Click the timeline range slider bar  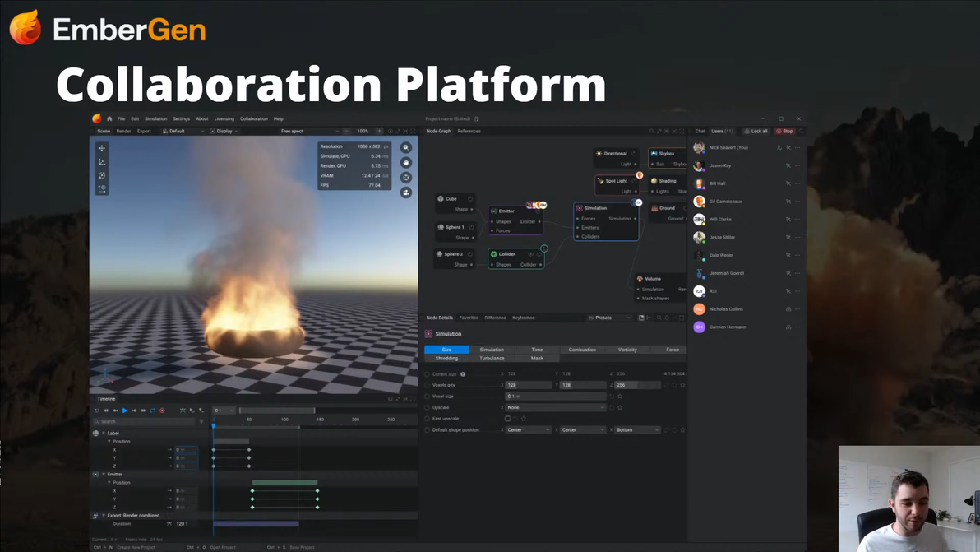click(x=276, y=411)
